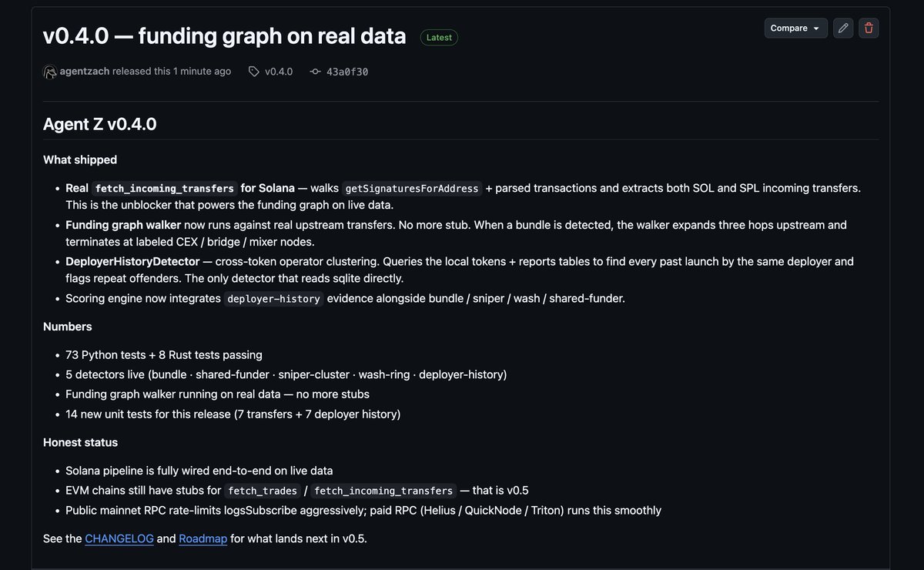Open commit 43a0f30

coord(347,71)
